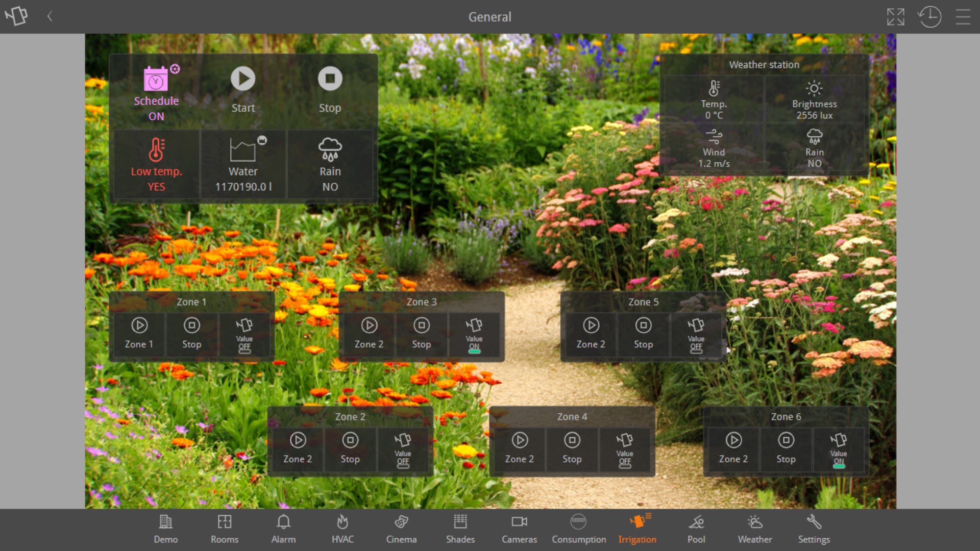Image resolution: width=980 pixels, height=551 pixels.
Task: Open the Water consumption graph icon
Action: click(243, 151)
